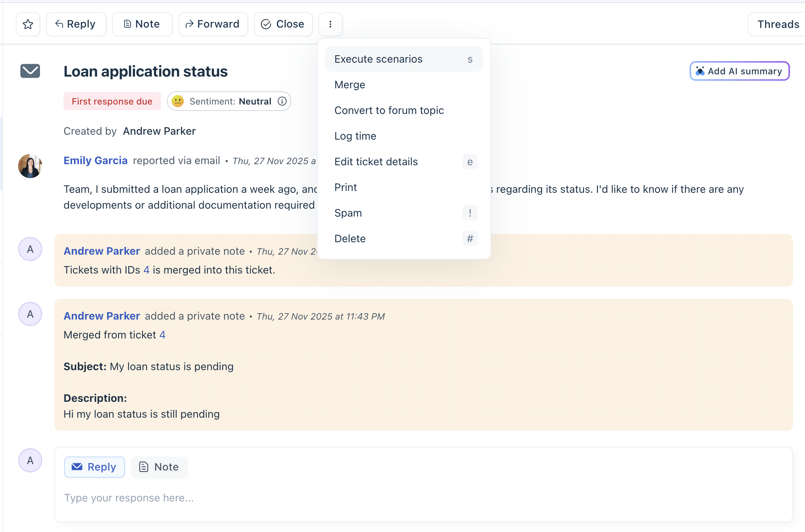Switch editor to Note tab
Viewport: 805px width, 532px height.
pos(159,467)
